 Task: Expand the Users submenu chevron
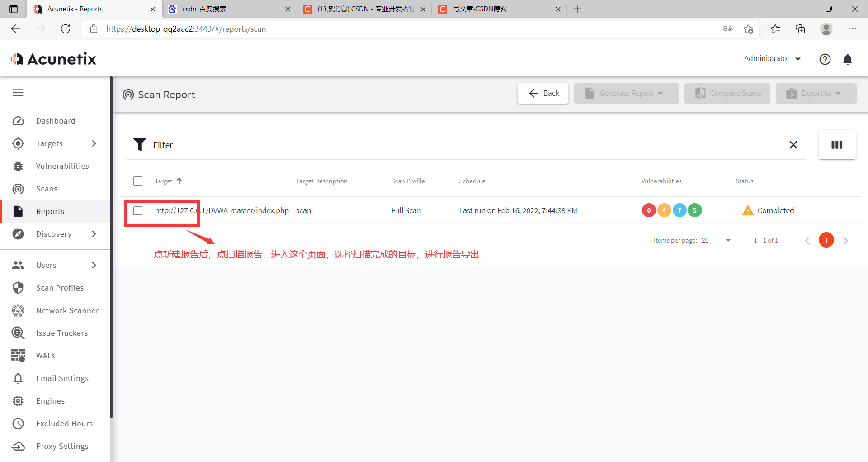tap(94, 265)
